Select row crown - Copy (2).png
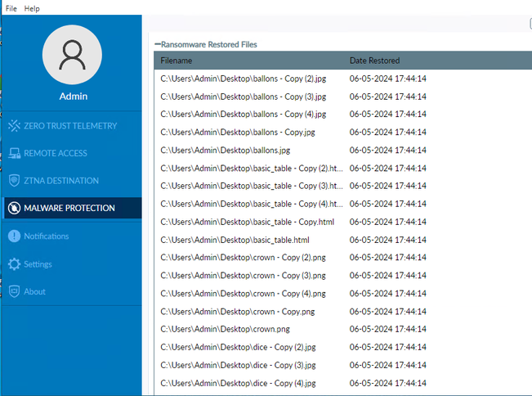Image resolution: width=532 pixels, height=396 pixels. coord(342,258)
